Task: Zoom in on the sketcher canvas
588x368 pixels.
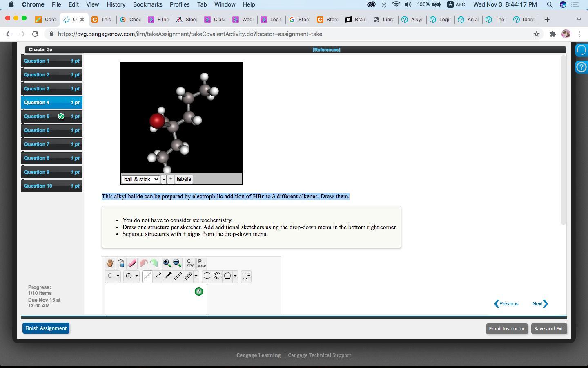Action: pos(167,263)
